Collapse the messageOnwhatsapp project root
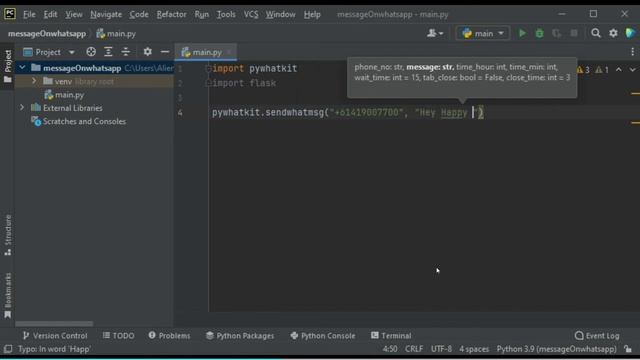The height and width of the screenshot is (360, 640). coord(22,68)
